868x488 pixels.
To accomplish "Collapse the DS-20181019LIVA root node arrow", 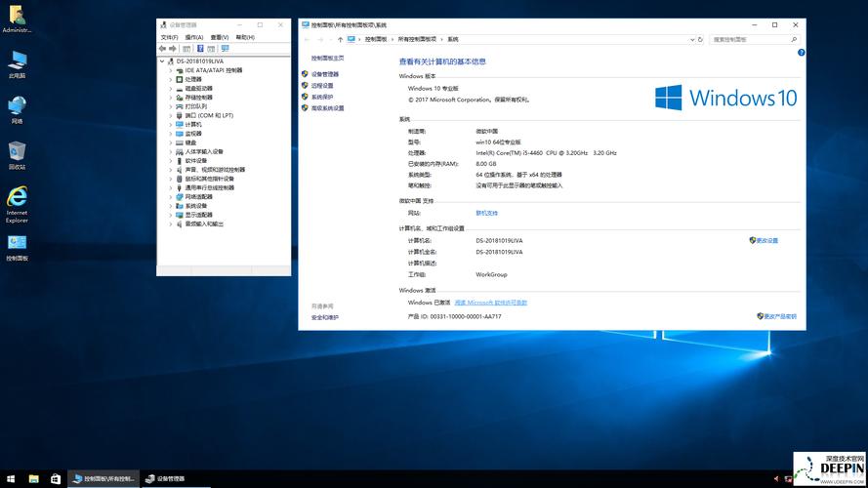I will pos(162,61).
